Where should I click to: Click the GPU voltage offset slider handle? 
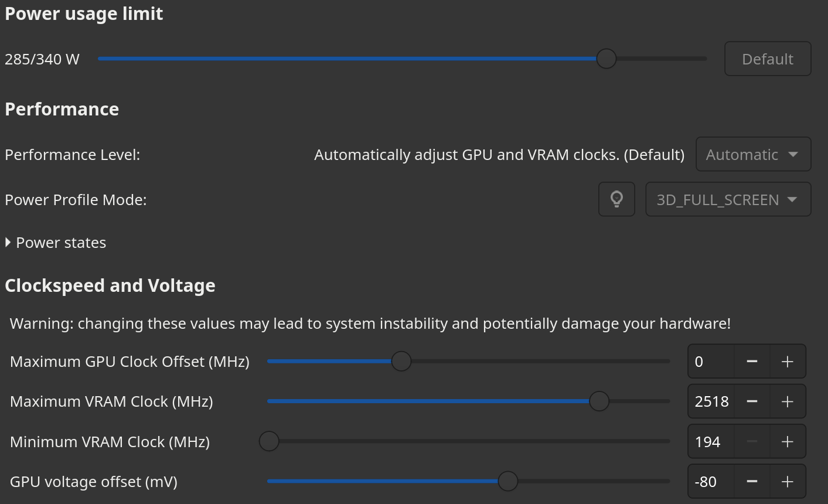point(508,482)
